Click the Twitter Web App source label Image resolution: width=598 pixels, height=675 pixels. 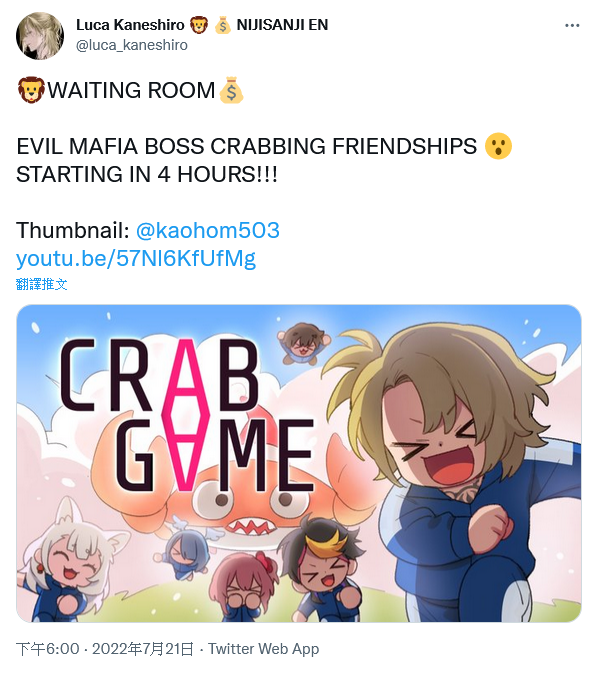pyautogui.click(x=263, y=649)
